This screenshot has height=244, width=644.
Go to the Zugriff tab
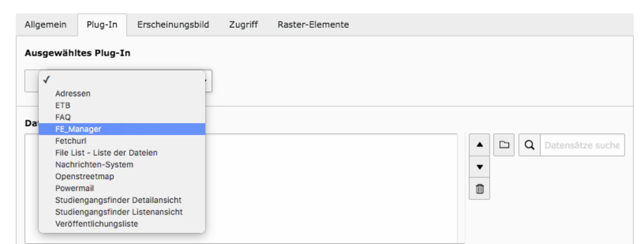[x=243, y=25]
